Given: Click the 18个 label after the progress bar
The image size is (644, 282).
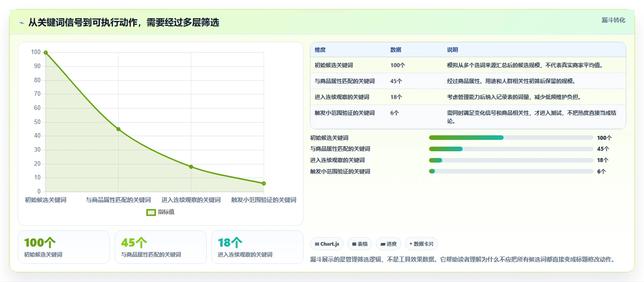Looking at the screenshot, I should 603,160.
